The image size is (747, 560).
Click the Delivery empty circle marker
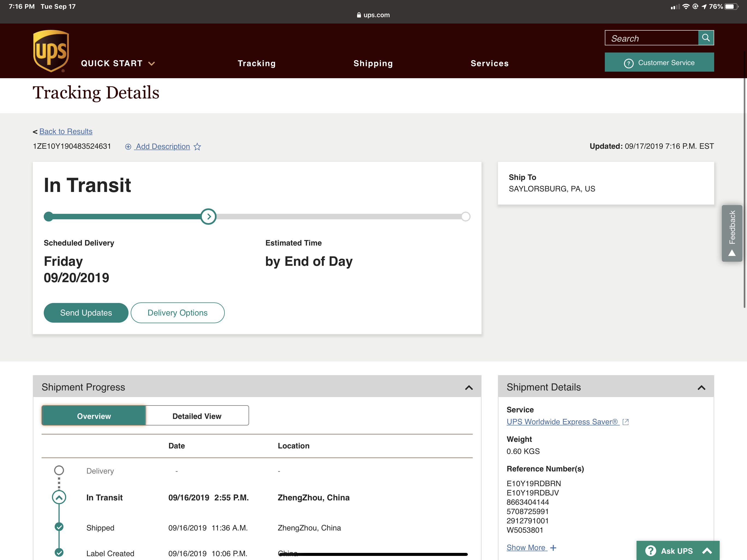59,470
